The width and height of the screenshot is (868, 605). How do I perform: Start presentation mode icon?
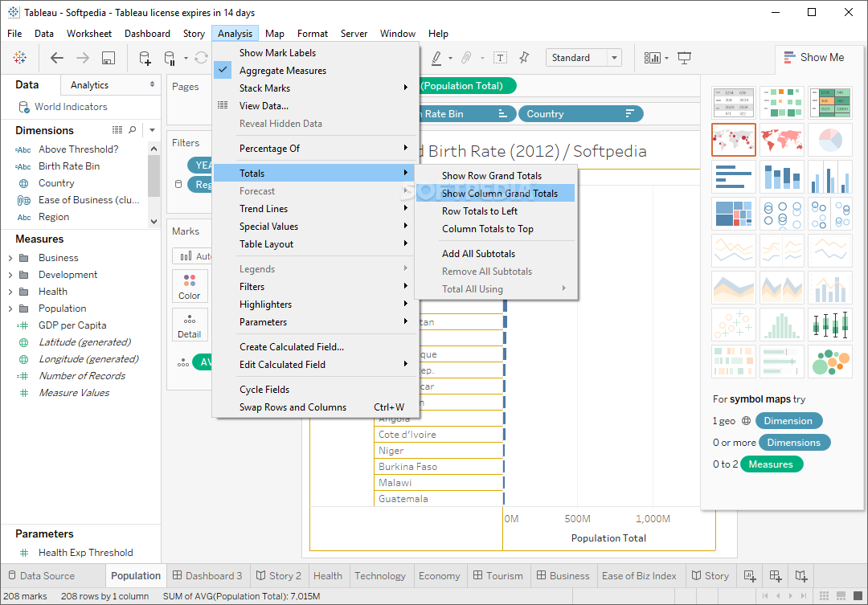tap(684, 58)
